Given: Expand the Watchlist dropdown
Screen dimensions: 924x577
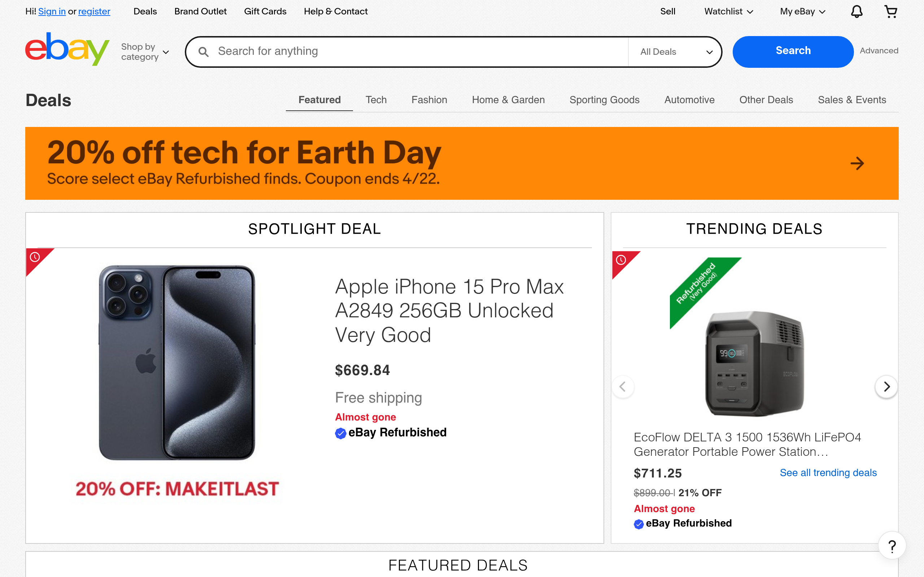Looking at the screenshot, I should tap(728, 12).
